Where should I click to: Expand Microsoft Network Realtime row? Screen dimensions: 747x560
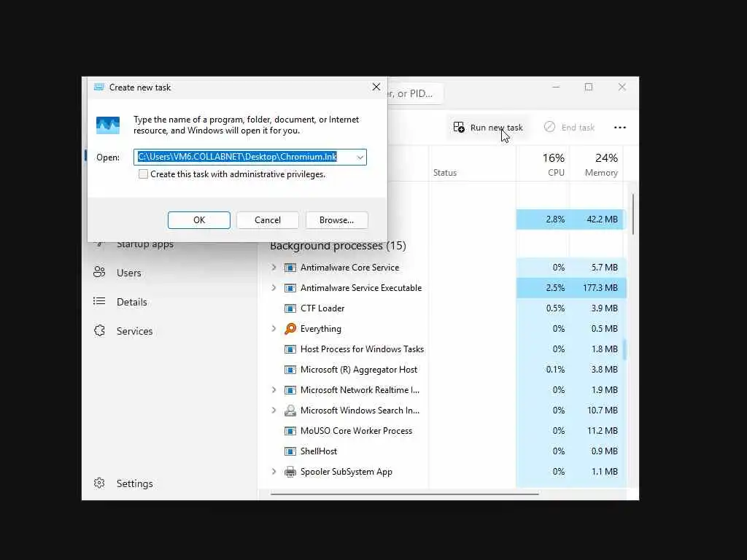pyautogui.click(x=274, y=389)
